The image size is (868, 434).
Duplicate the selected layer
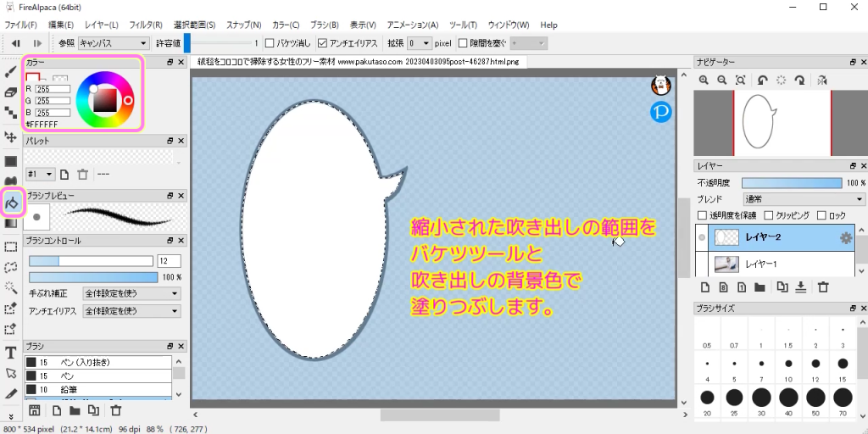(782, 287)
